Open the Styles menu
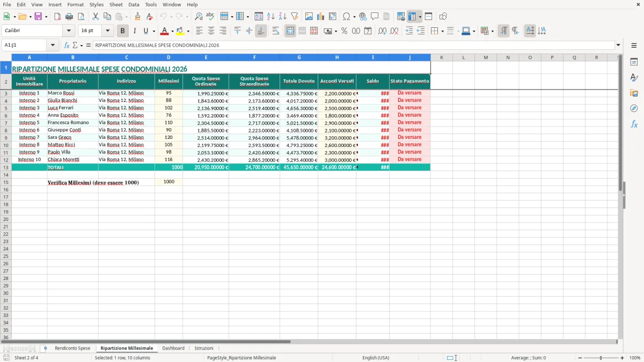Viewport: 644px width, 362px height. (x=97, y=4)
